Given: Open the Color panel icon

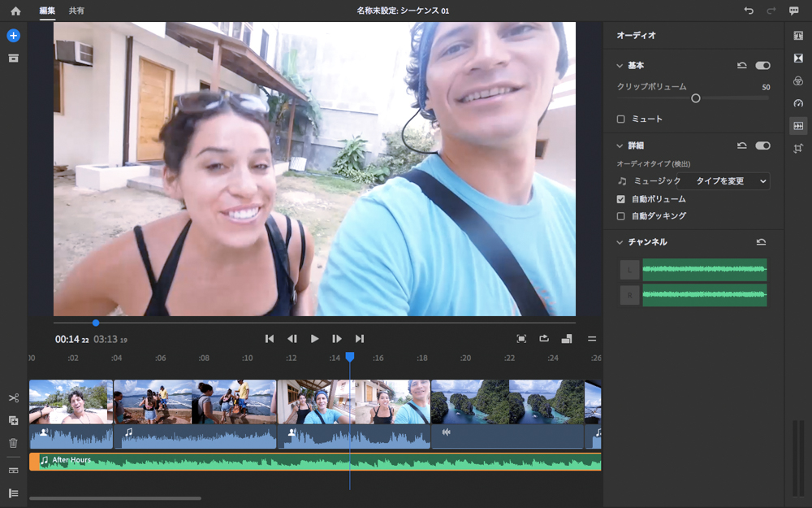Looking at the screenshot, I should point(798,80).
